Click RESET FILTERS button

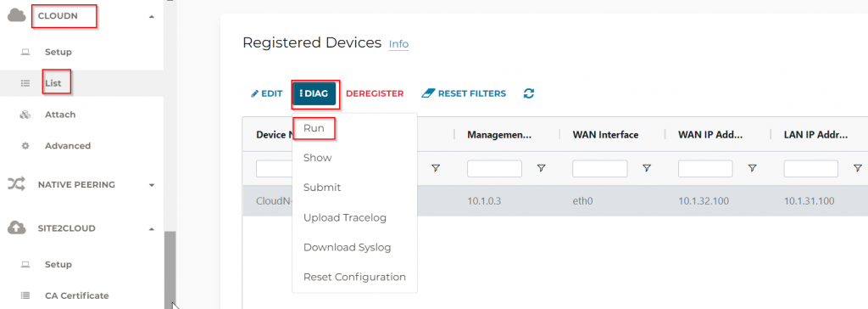click(x=464, y=93)
